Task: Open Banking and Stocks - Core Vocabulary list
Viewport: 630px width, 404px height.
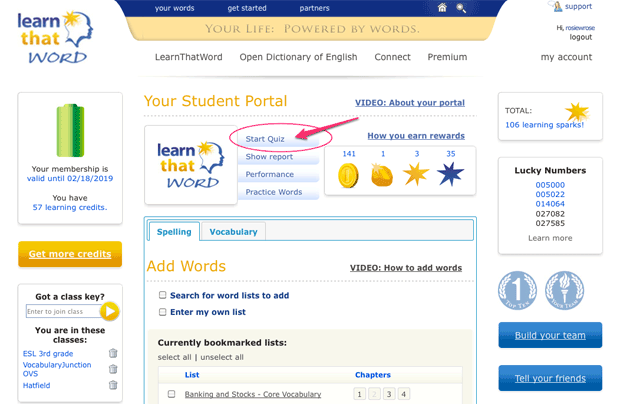Action: coord(253,394)
